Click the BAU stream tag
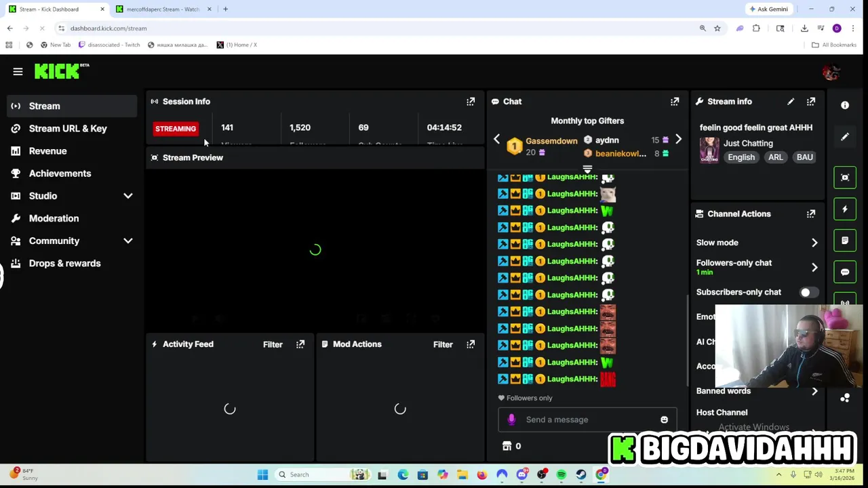The width and height of the screenshot is (868, 488). click(804, 157)
